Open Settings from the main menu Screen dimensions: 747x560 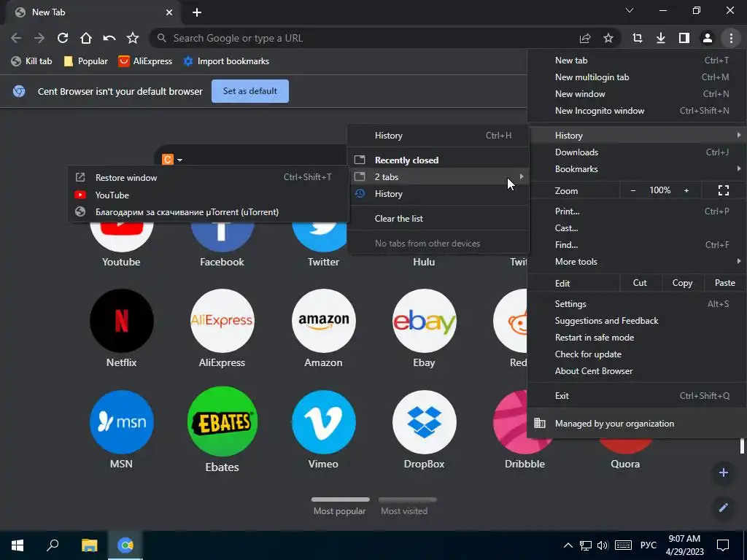click(637, 304)
